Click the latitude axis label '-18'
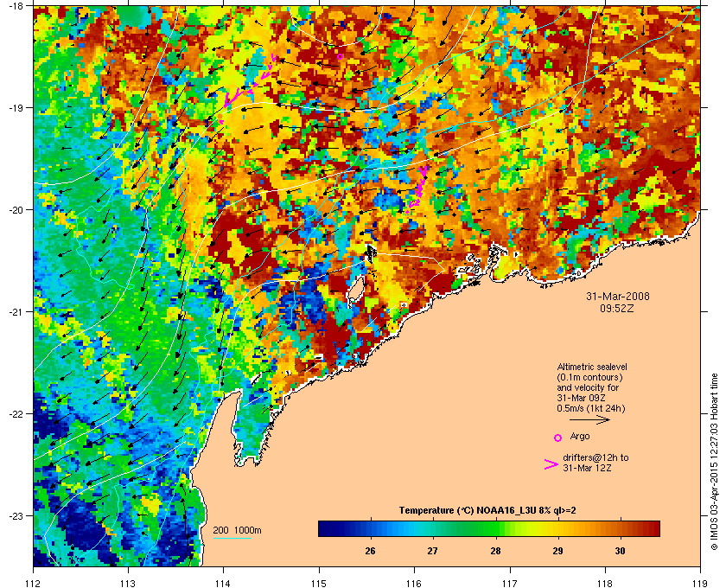Viewport: 726px width, 588px height. point(16,6)
